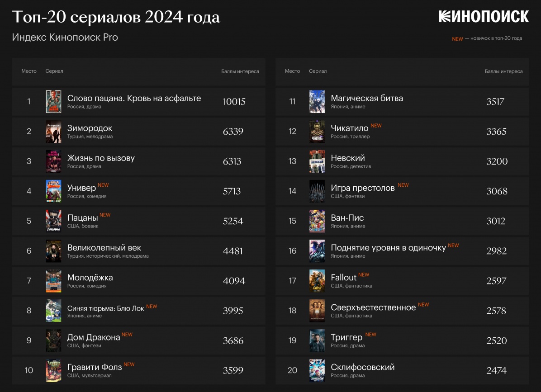541x392 pixels.
Task: Click the NEW badge next to Пацаны
Action: coord(105,215)
